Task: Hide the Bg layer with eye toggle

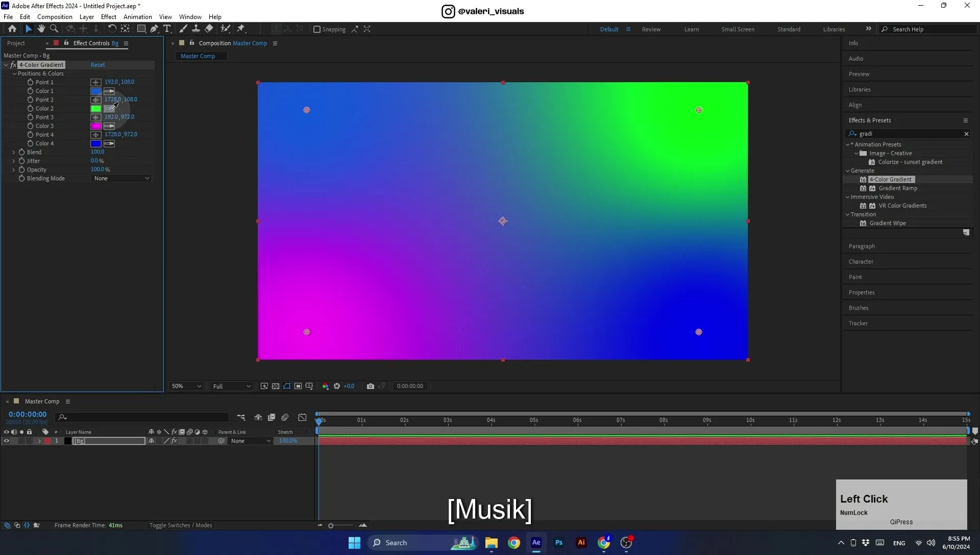Action: [7, 441]
